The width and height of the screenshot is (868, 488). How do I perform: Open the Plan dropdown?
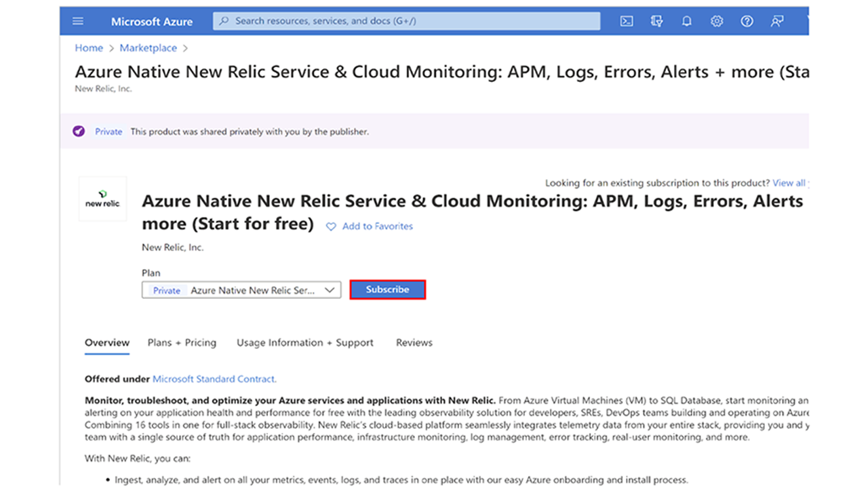point(241,290)
